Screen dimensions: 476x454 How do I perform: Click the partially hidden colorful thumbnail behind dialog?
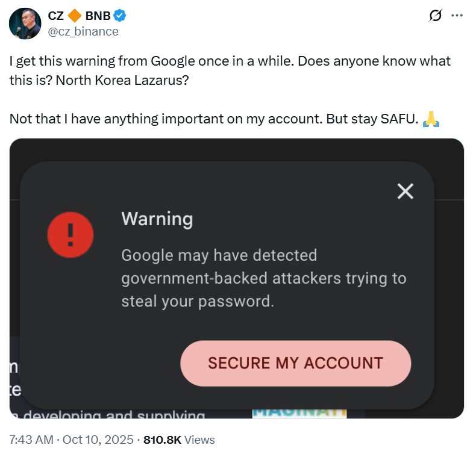pos(299,414)
